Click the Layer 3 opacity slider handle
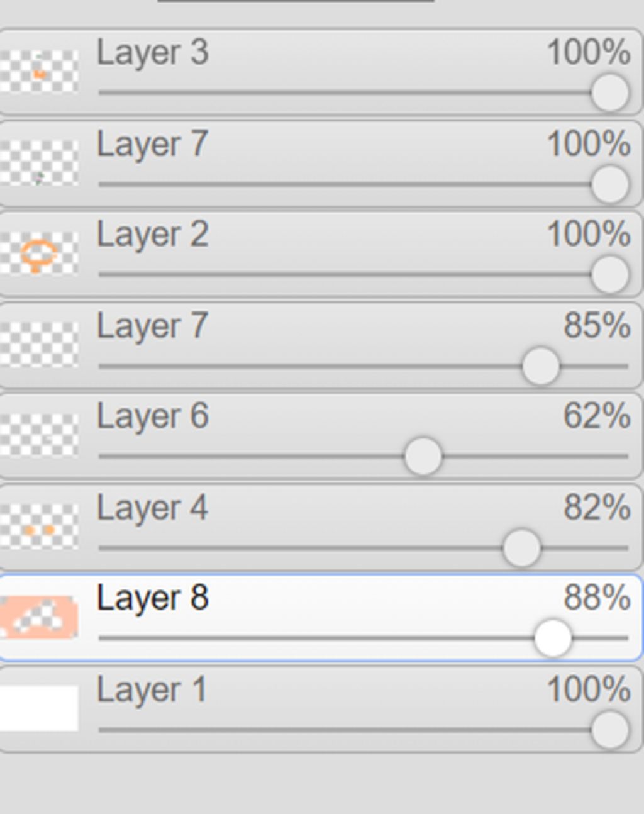 [609, 93]
